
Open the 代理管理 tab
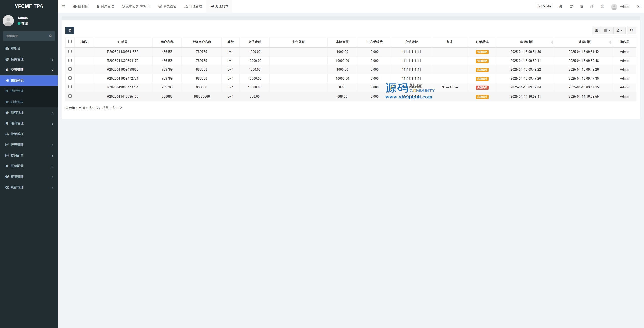(x=193, y=6)
